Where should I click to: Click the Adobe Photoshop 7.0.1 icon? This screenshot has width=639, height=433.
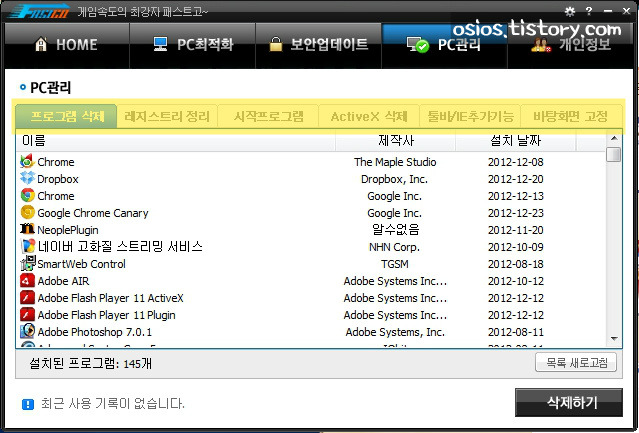(x=27, y=331)
